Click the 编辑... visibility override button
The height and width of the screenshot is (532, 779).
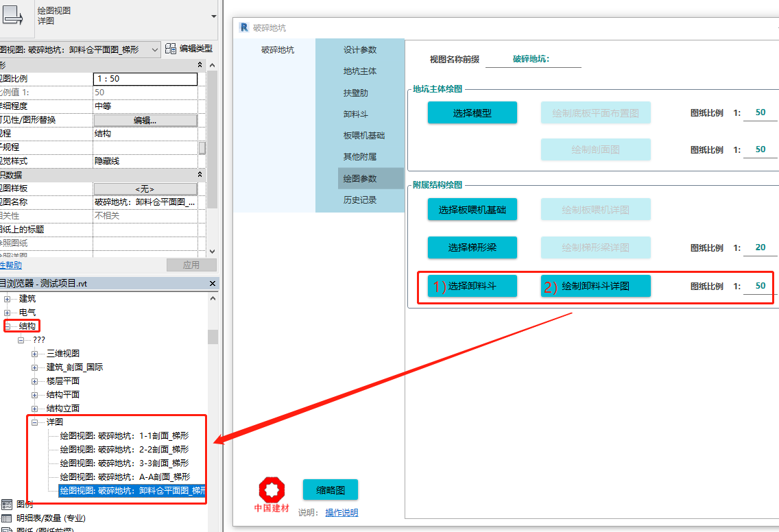(145, 120)
